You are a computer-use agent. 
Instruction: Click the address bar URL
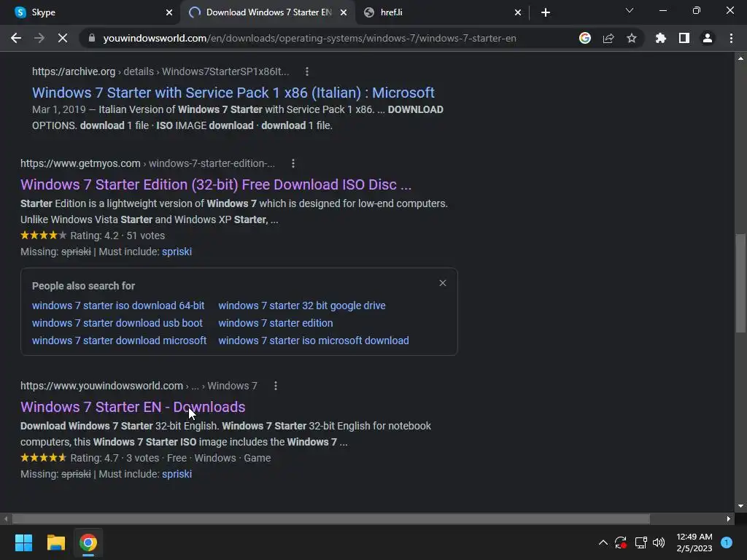(309, 38)
